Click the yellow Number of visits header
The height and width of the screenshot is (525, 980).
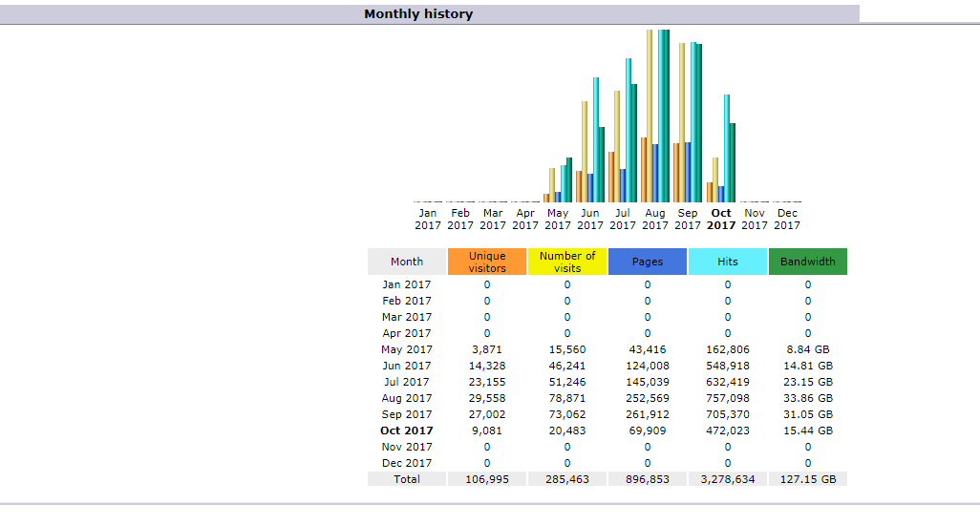(567, 262)
